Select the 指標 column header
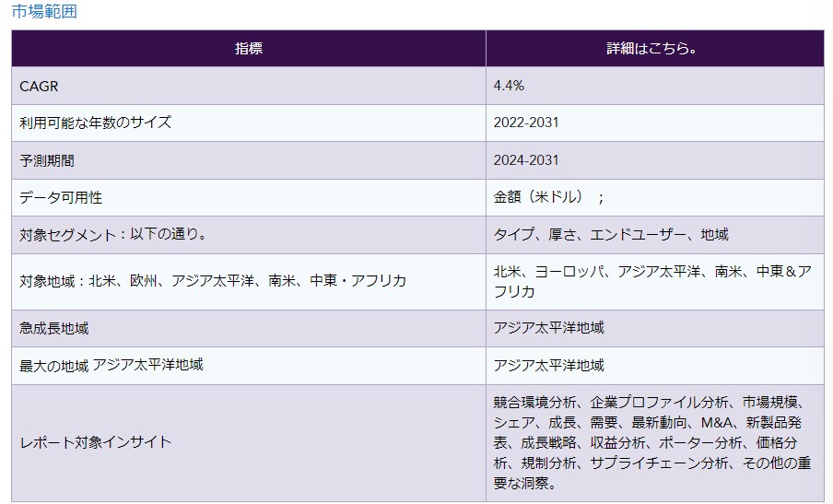The height and width of the screenshot is (504, 833). pyautogui.click(x=249, y=48)
